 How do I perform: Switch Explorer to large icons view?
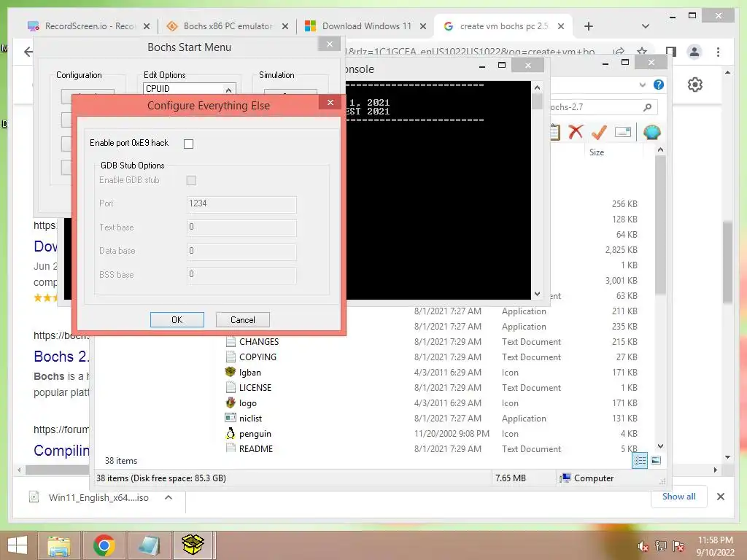pyautogui.click(x=656, y=460)
